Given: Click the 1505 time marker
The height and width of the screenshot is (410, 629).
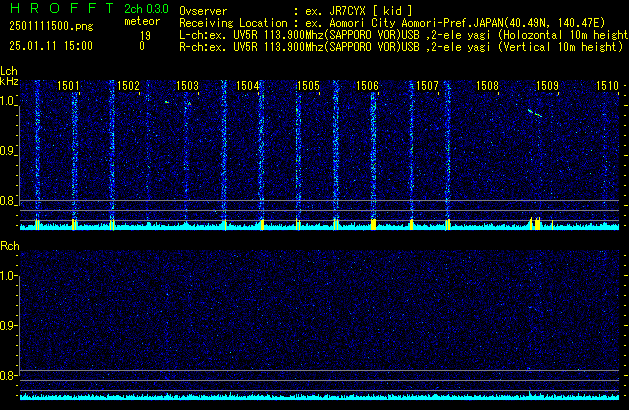Looking at the screenshot, I should pos(308,86).
